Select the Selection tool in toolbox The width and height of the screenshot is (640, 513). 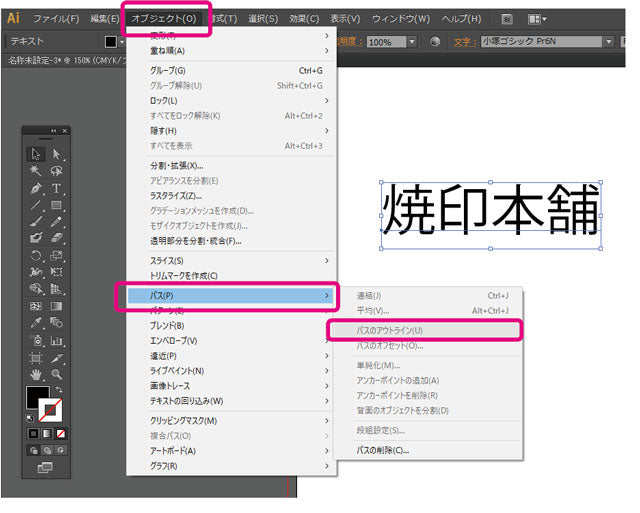pyautogui.click(x=36, y=153)
